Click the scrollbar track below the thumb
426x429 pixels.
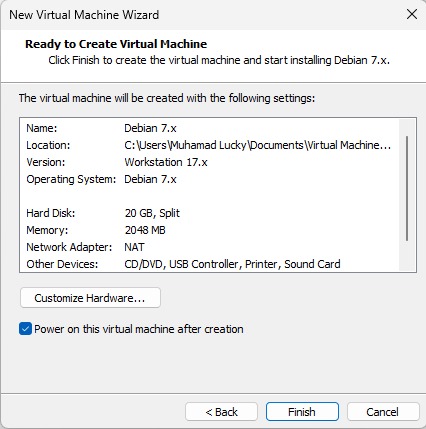coord(407,255)
